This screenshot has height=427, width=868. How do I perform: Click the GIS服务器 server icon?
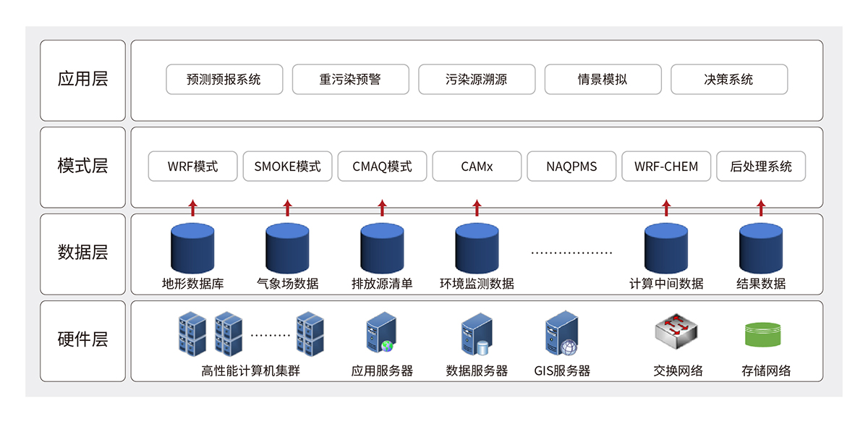pyautogui.click(x=562, y=333)
